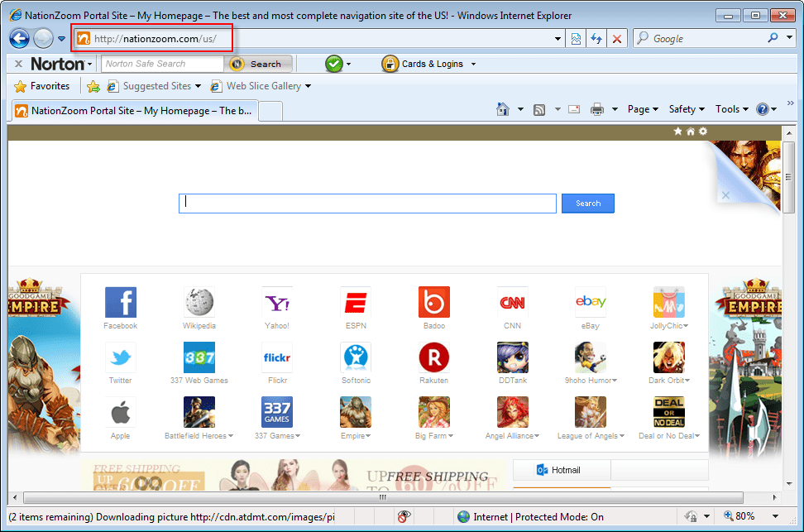
Task: Close the corner peel advertisement
Action: click(x=725, y=195)
